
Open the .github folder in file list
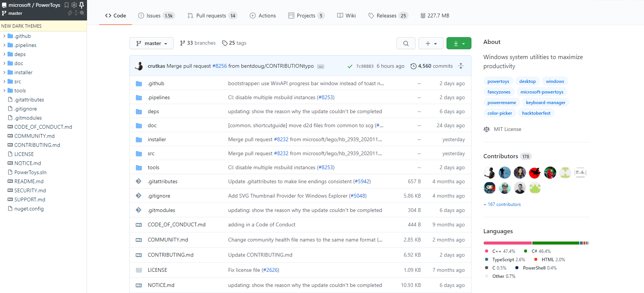click(156, 83)
